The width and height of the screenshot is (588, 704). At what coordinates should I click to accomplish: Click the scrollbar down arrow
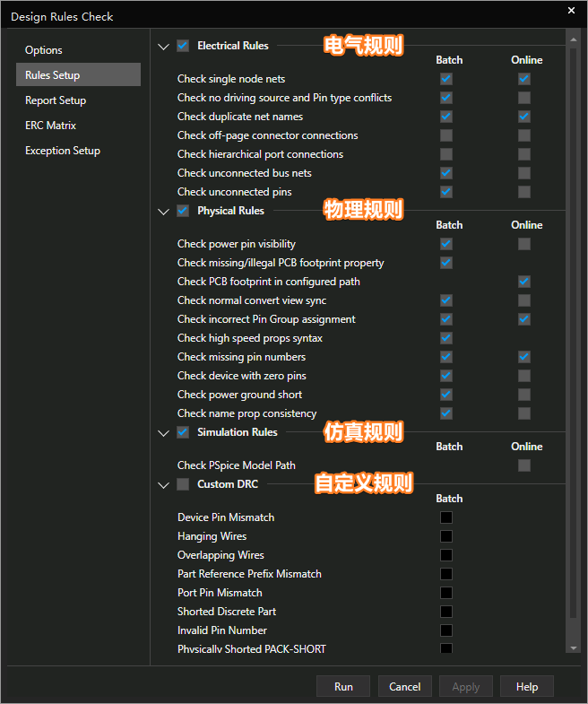pyautogui.click(x=573, y=648)
